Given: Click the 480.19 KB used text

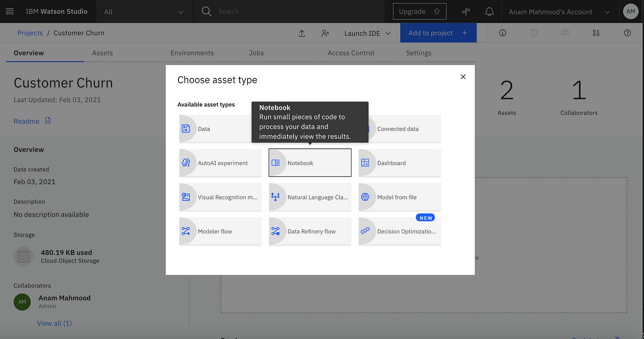Looking at the screenshot, I should [x=66, y=252].
